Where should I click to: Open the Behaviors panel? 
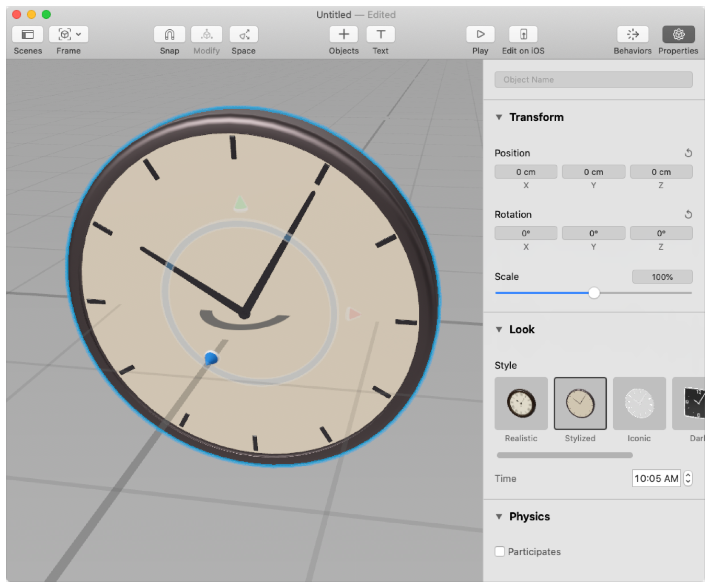pos(632,34)
